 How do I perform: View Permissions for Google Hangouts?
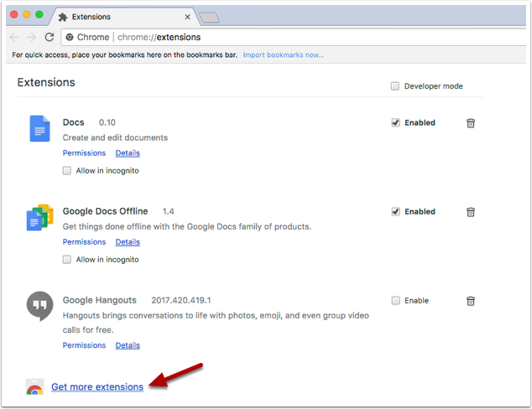pos(84,345)
